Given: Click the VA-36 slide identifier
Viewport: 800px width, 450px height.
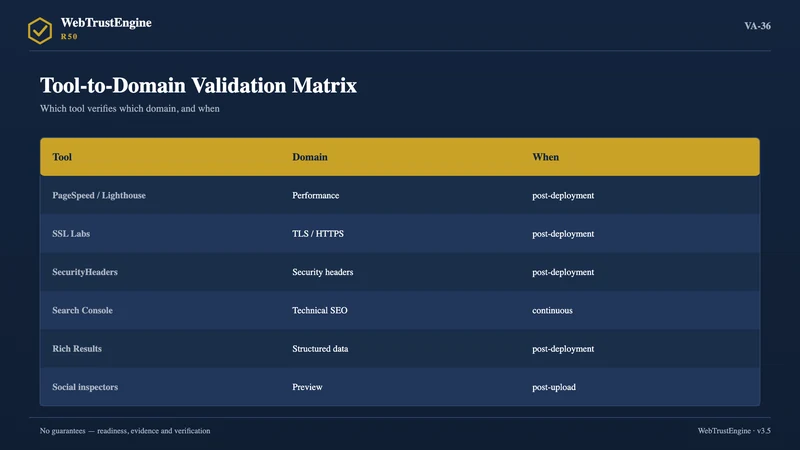Looking at the screenshot, I should [757, 26].
